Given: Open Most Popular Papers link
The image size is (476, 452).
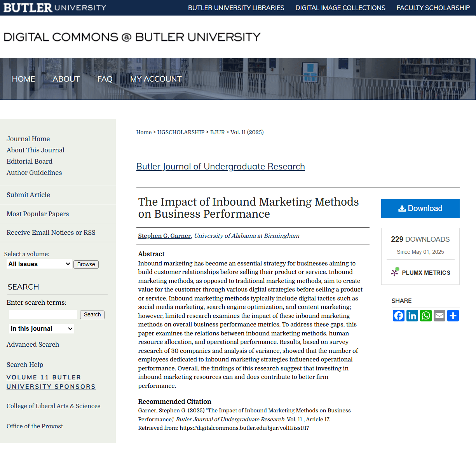Looking at the screenshot, I should [x=38, y=214].
